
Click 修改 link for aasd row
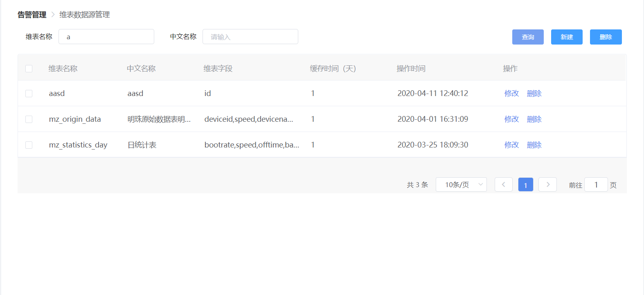[x=511, y=94]
